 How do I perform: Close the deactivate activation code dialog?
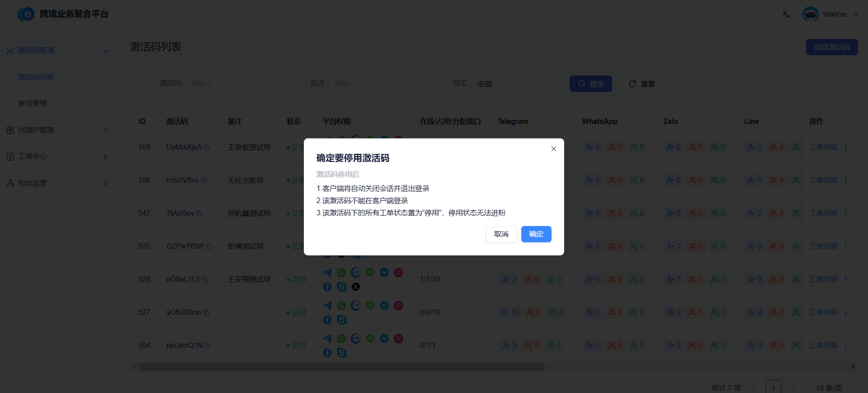[x=553, y=149]
